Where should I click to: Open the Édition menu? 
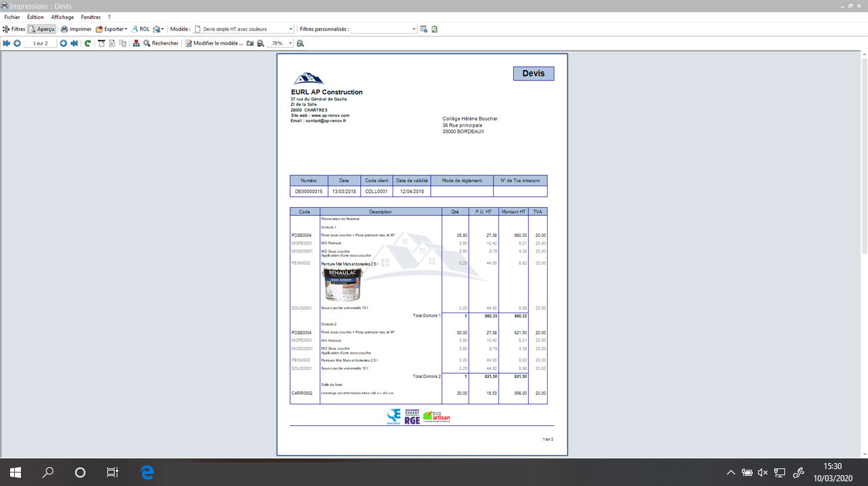pos(36,17)
